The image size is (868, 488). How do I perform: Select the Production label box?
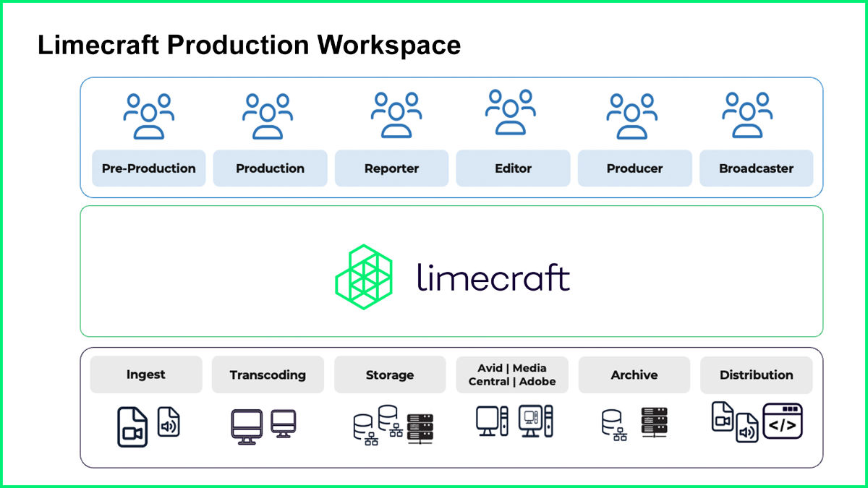coord(270,168)
